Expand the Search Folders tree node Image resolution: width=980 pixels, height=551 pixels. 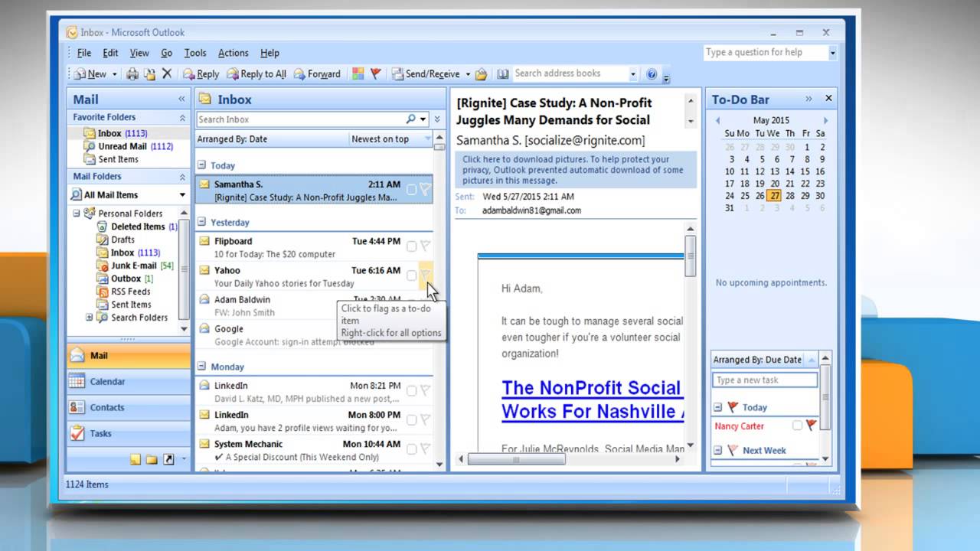[89, 318]
